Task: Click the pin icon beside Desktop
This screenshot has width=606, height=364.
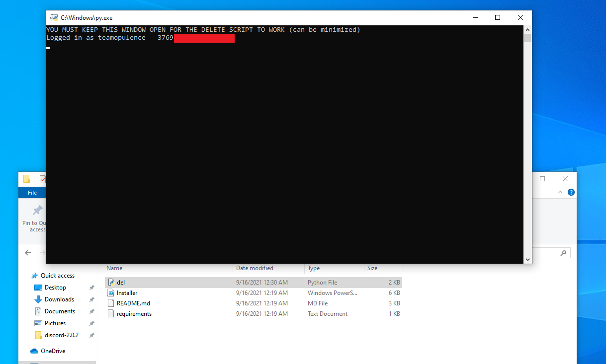Action: coord(91,288)
